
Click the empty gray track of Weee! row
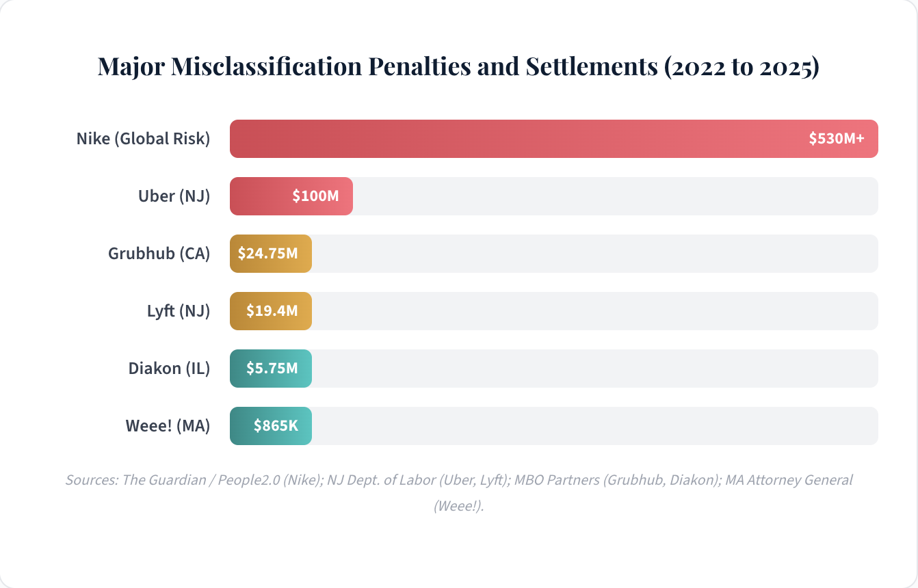click(x=594, y=426)
